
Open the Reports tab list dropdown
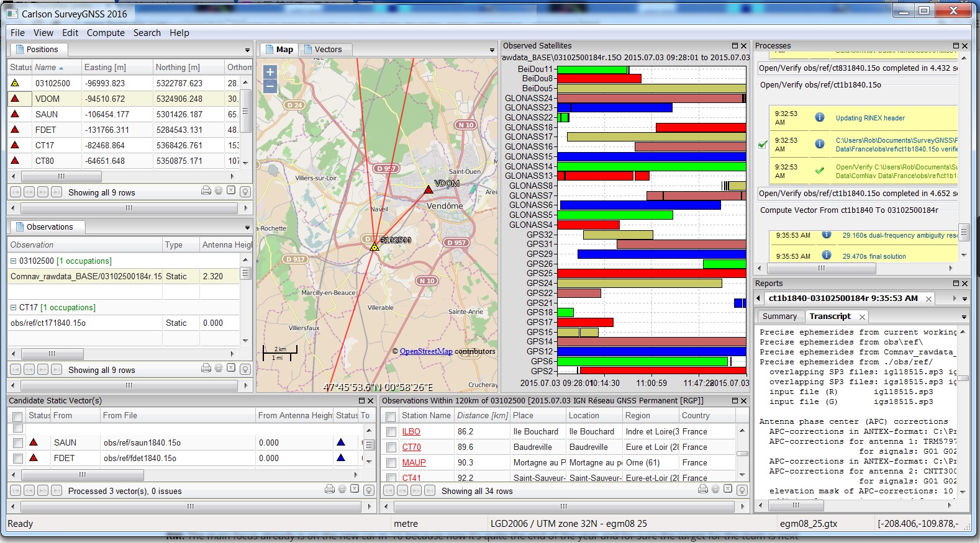[x=964, y=299]
